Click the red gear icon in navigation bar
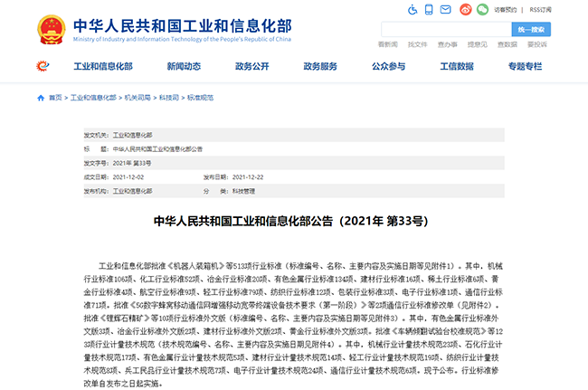588x390 pixels. [x=43, y=66]
